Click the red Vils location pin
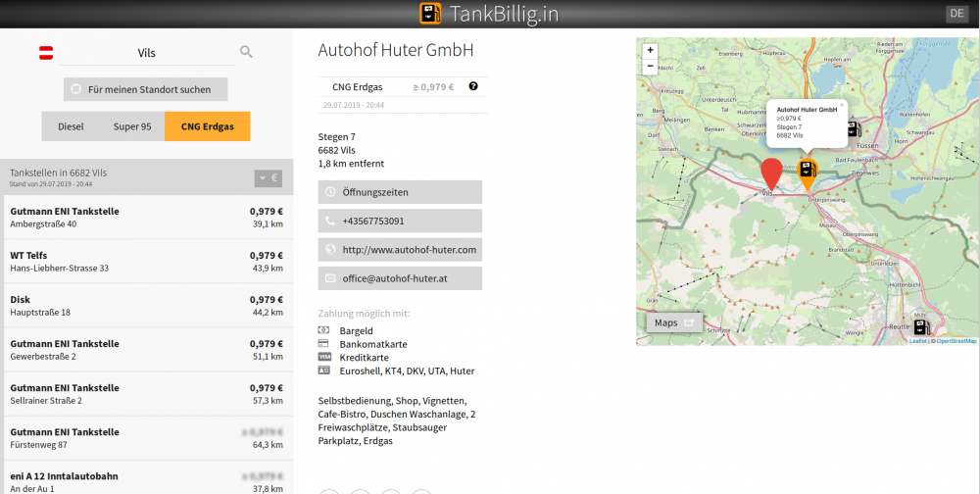980x494 pixels. [x=771, y=173]
